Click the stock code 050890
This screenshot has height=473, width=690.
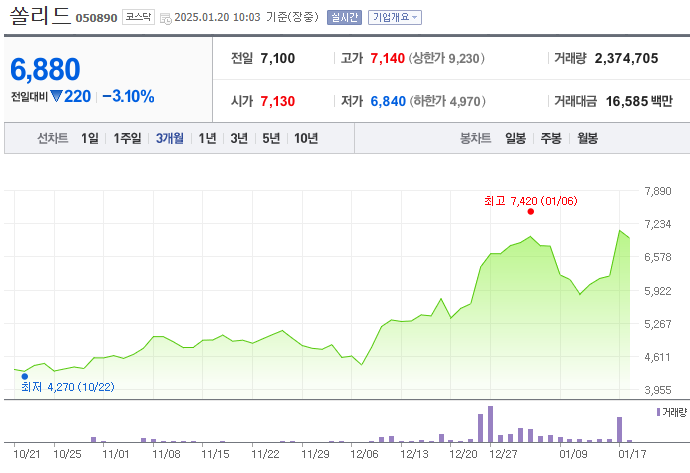(96, 18)
